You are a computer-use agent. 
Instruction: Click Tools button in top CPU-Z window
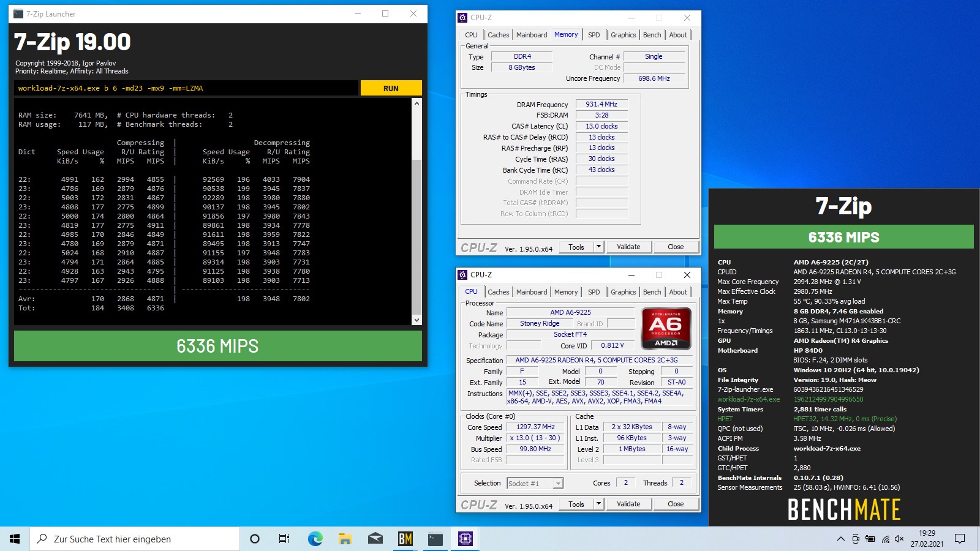pos(576,247)
